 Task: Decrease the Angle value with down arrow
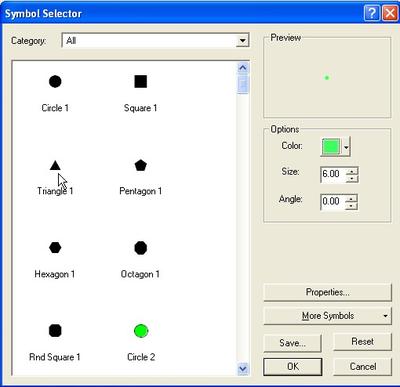352,206
